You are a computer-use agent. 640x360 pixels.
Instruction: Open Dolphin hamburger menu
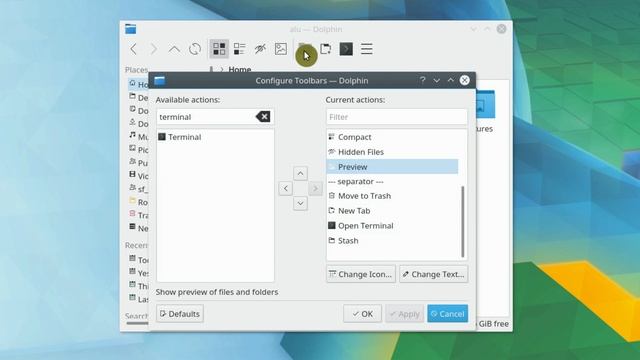(x=367, y=49)
